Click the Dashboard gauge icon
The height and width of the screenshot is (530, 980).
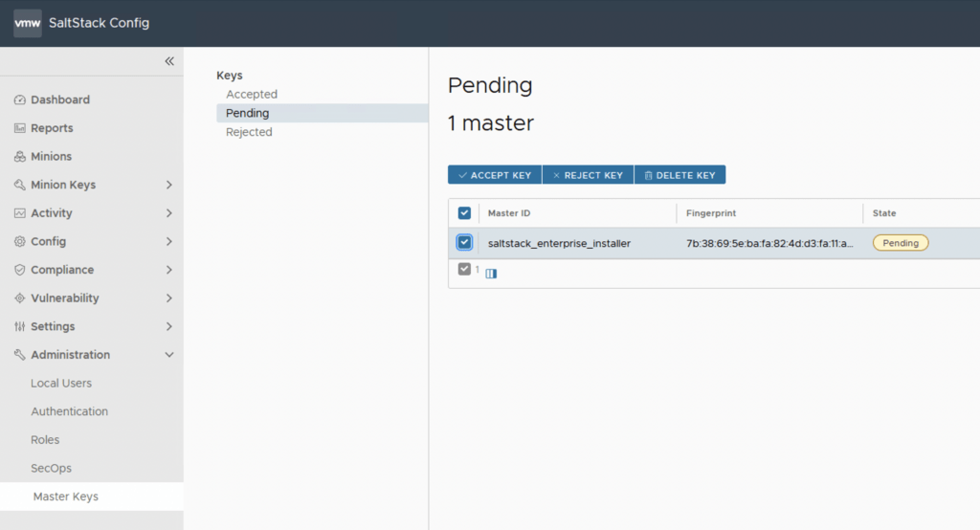(20, 100)
